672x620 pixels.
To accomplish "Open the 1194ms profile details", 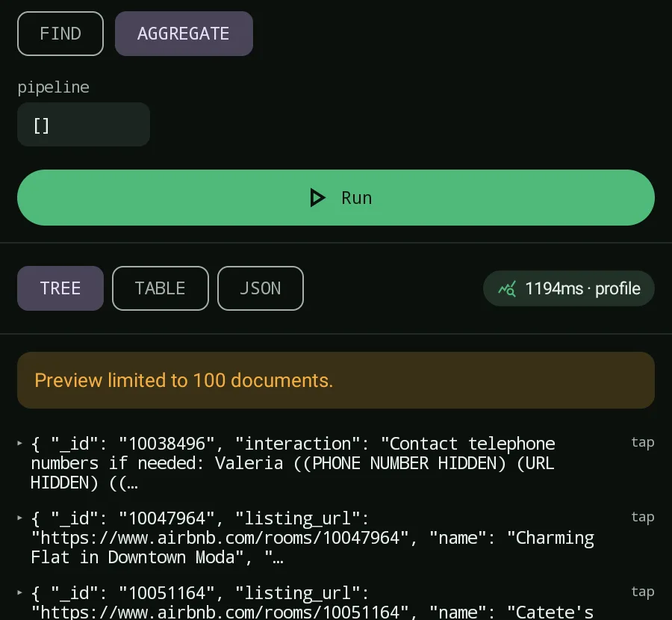I will click(x=569, y=288).
